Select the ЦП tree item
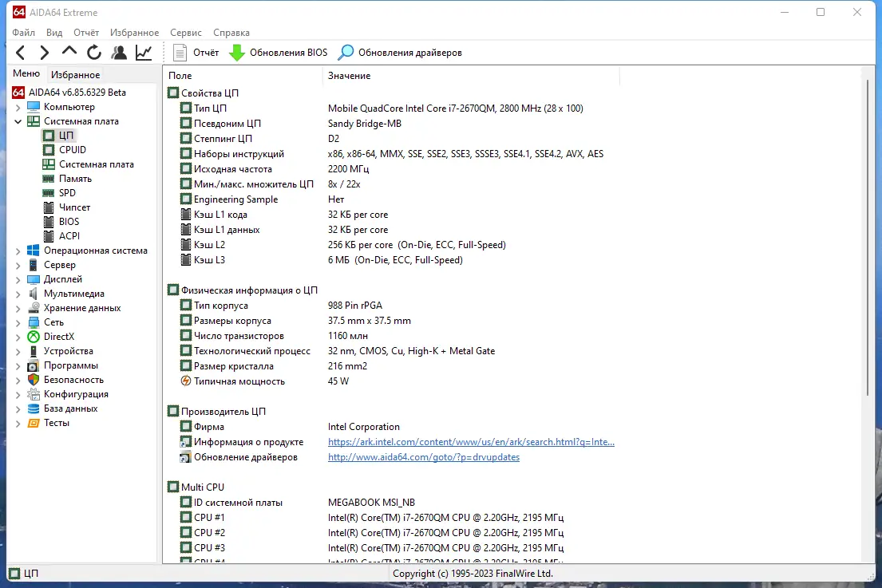This screenshot has width=882, height=588. click(59, 136)
